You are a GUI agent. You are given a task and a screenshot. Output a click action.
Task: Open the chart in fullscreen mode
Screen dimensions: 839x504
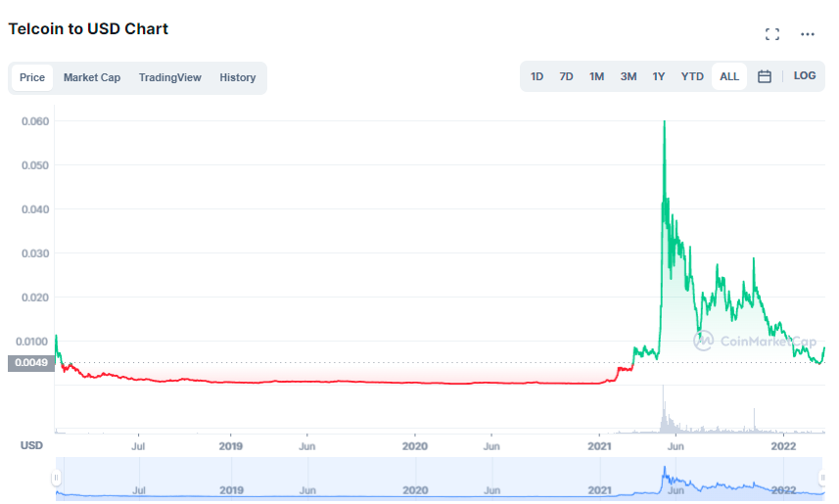[x=771, y=34]
